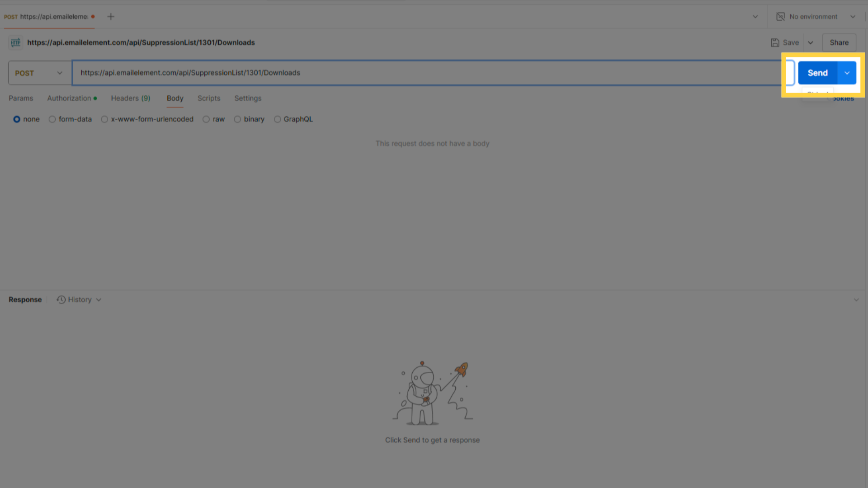Click the No environment icon

click(781, 17)
